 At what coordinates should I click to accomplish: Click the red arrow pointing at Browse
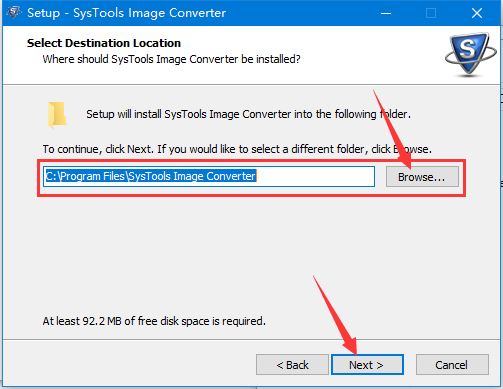point(392,129)
